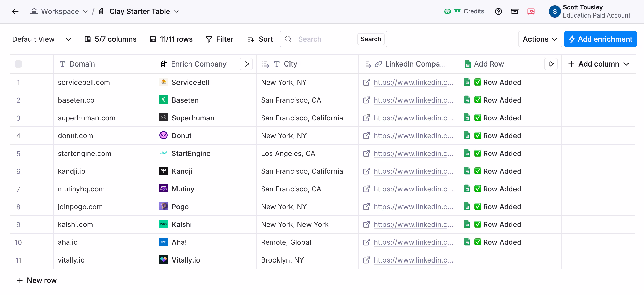Viewport: 644px width, 295px height.
Task: Select the superhuman.com domain cell
Action: click(104, 118)
